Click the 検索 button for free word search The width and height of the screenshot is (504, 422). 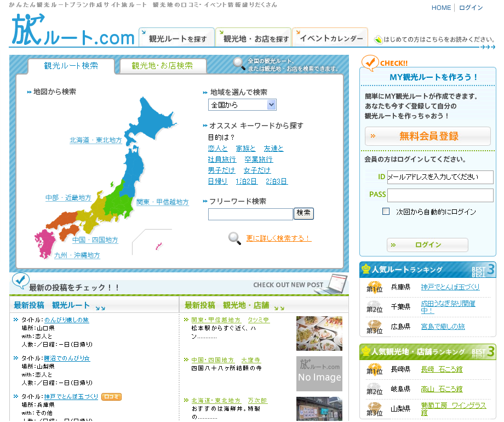(x=303, y=213)
